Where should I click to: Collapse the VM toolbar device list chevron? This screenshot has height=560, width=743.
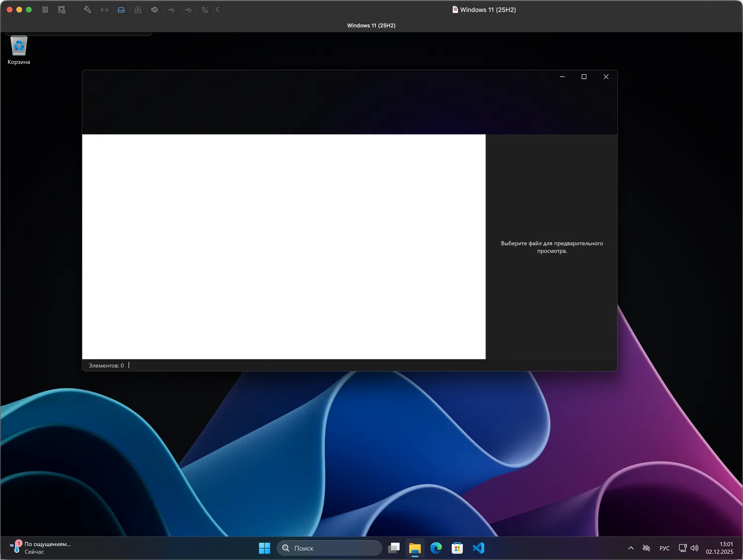217,9
